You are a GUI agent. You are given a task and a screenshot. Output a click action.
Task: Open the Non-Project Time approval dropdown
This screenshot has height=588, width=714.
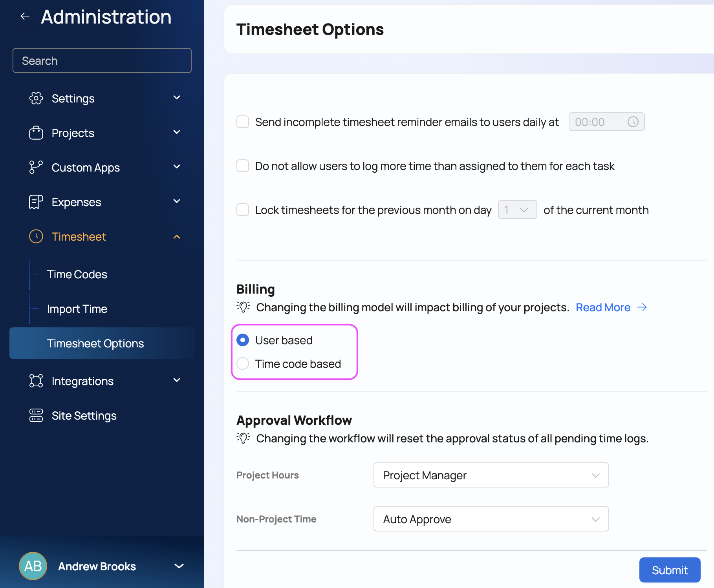tap(491, 519)
